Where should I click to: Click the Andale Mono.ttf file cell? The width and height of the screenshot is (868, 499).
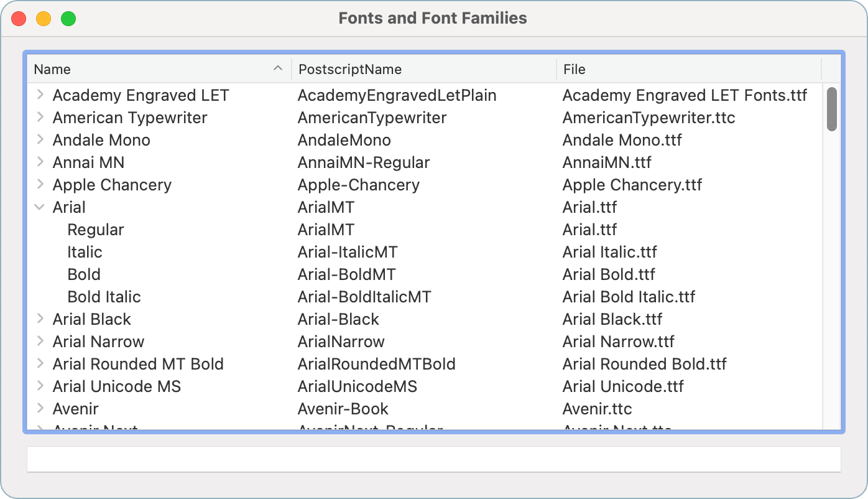tap(622, 140)
